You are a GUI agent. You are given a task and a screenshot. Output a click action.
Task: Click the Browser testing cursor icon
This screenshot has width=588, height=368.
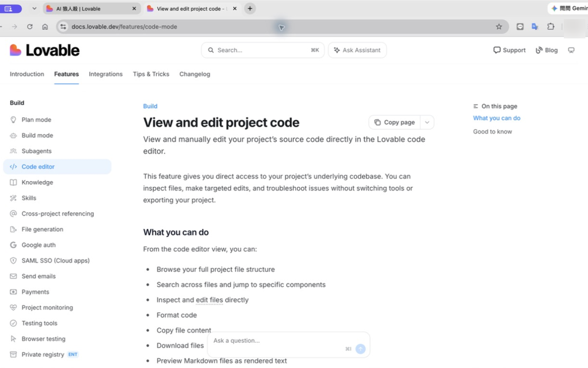(x=13, y=339)
